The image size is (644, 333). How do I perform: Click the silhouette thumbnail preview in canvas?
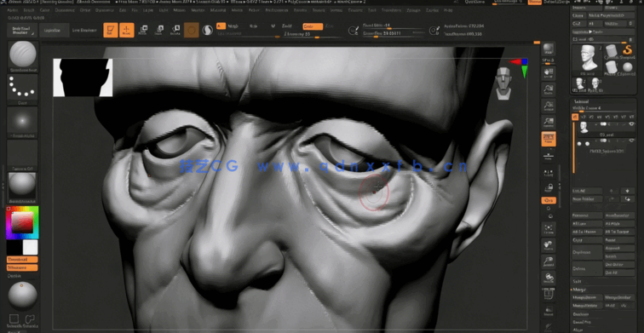[x=83, y=78]
